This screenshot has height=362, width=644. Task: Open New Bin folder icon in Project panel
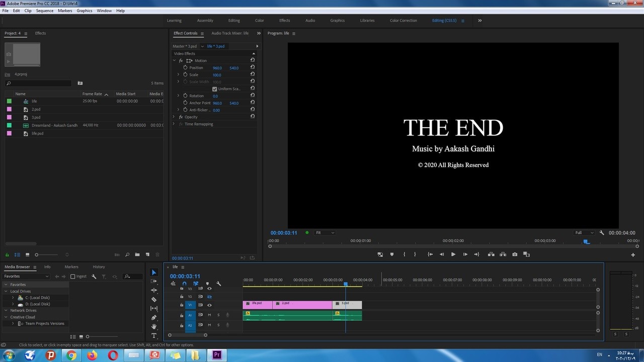(x=137, y=255)
